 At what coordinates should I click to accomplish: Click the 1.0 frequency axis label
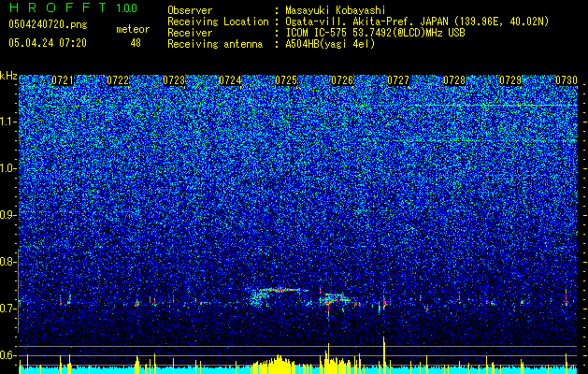[x=7, y=168]
